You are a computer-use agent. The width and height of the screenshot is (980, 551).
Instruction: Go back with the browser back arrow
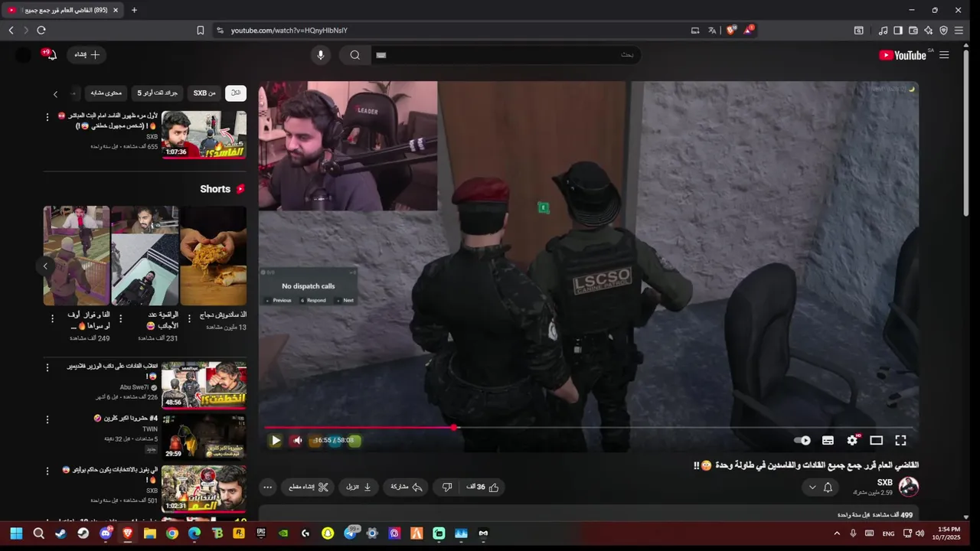click(x=11, y=31)
